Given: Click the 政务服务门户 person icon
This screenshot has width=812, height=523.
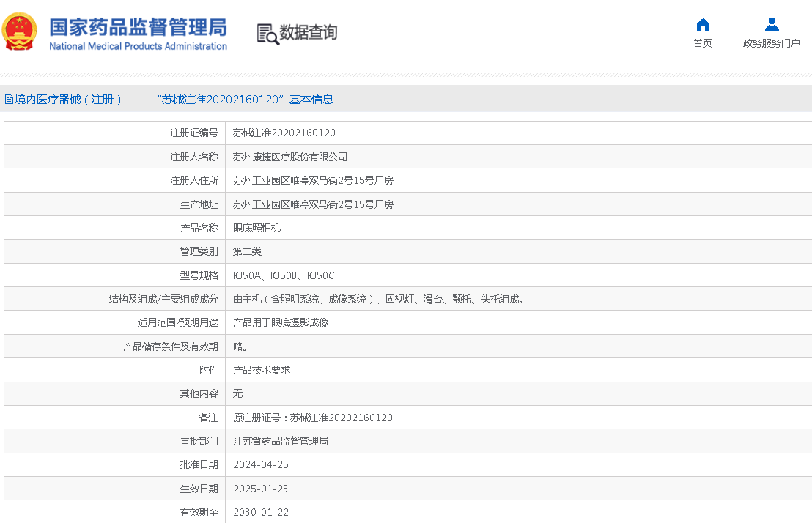Looking at the screenshot, I should pos(771,25).
